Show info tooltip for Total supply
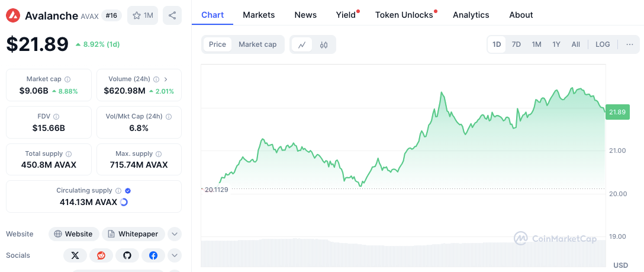The image size is (644, 272). point(69,154)
